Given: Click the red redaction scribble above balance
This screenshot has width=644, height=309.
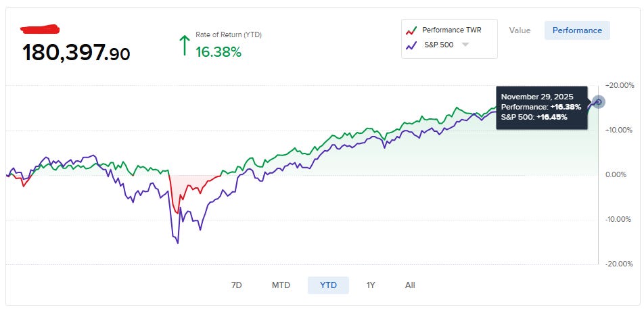Looking at the screenshot, I should pyautogui.click(x=40, y=29).
